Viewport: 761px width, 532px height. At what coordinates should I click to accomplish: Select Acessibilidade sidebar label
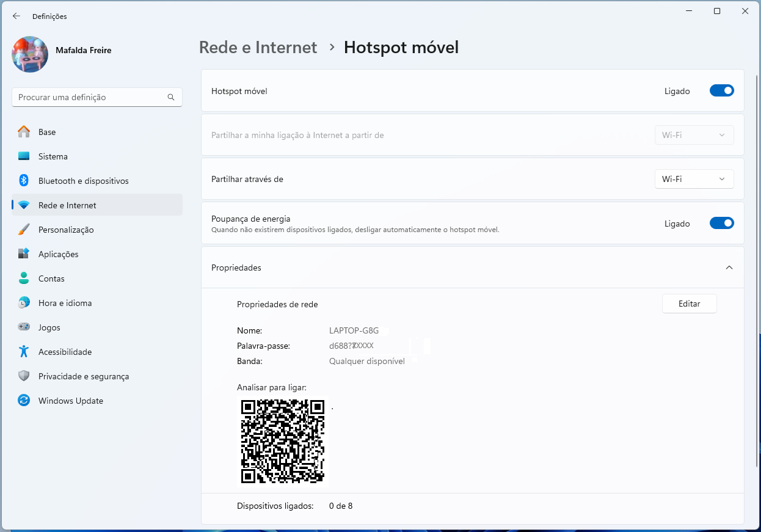tap(65, 352)
